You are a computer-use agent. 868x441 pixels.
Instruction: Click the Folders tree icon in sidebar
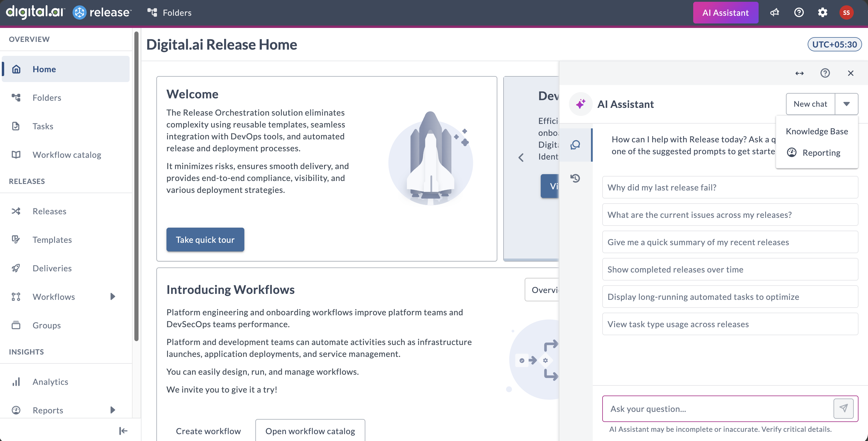tap(16, 97)
